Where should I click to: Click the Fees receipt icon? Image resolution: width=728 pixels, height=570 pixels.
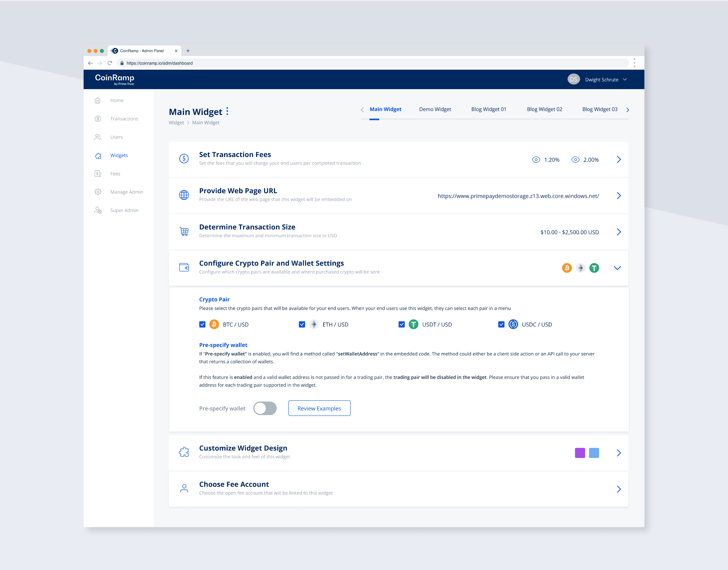tap(98, 174)
